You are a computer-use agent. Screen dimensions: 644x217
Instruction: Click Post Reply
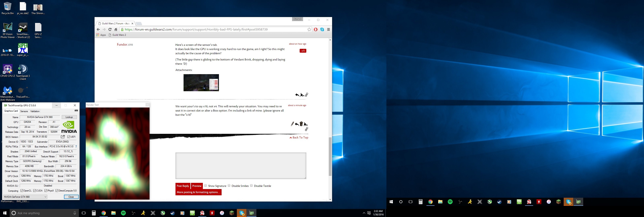click(183, 186)
